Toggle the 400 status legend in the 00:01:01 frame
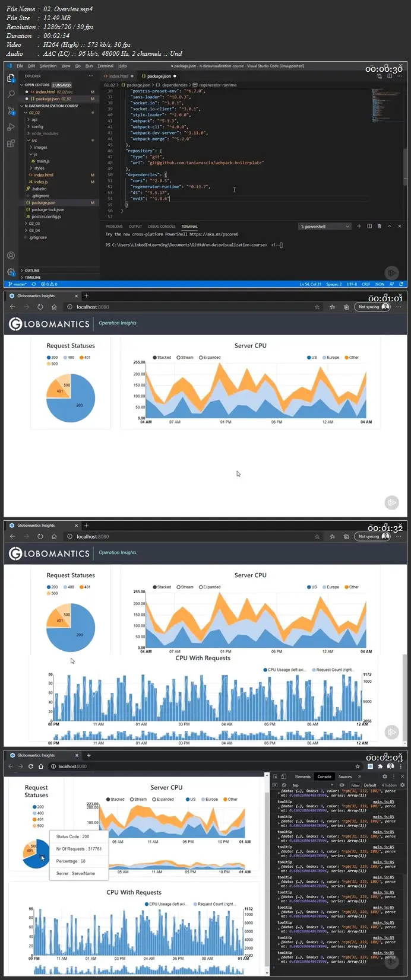This screenshot has height=980, width=411. [x=68, y=357]
